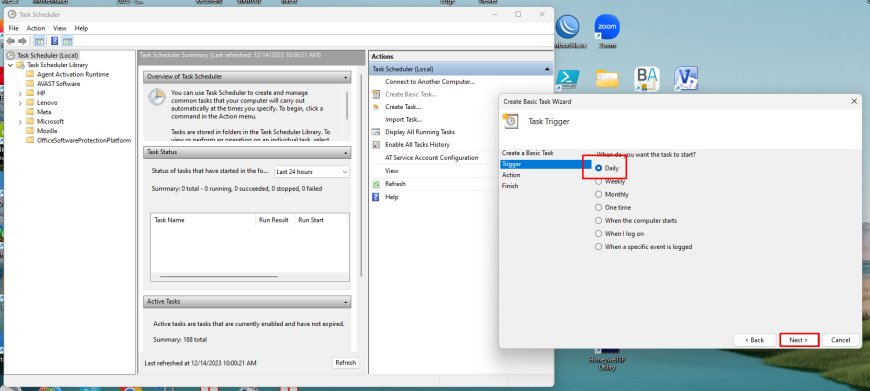This screenshot has width=870, height=391.
Task: Click the Task Scheduler title bar clock icon
Action: (12, 14)
